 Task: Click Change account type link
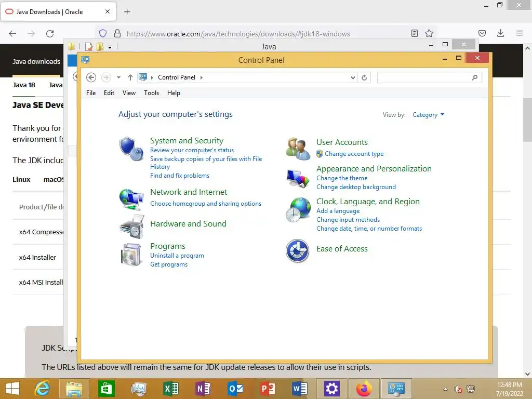[x=354, y=154]
